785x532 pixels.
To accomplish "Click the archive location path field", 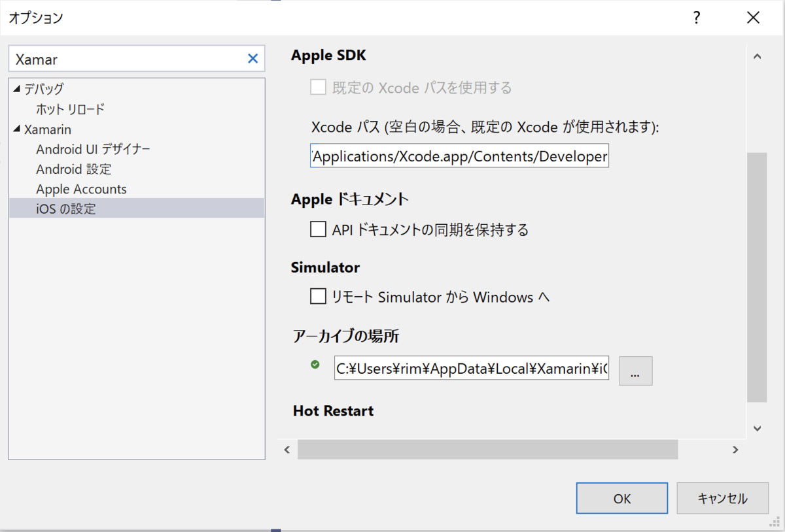I will [471, 370].
